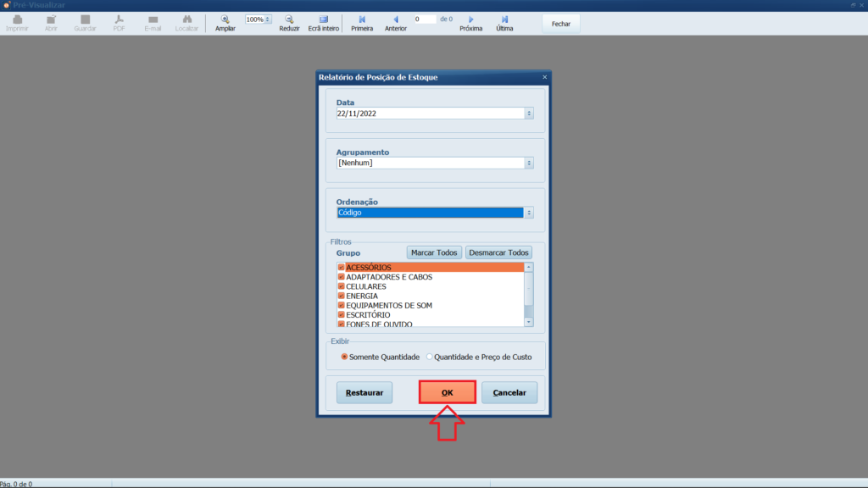This screenshot has height=488, width=868.
Task: Click the Ampliar zoom-in icon
Action: [225, 19]
